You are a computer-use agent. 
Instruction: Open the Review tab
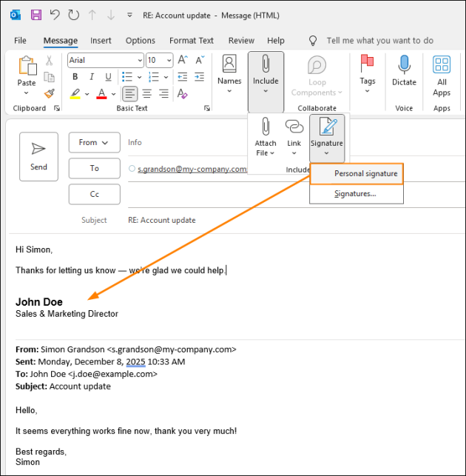click(x=241, y=41)
